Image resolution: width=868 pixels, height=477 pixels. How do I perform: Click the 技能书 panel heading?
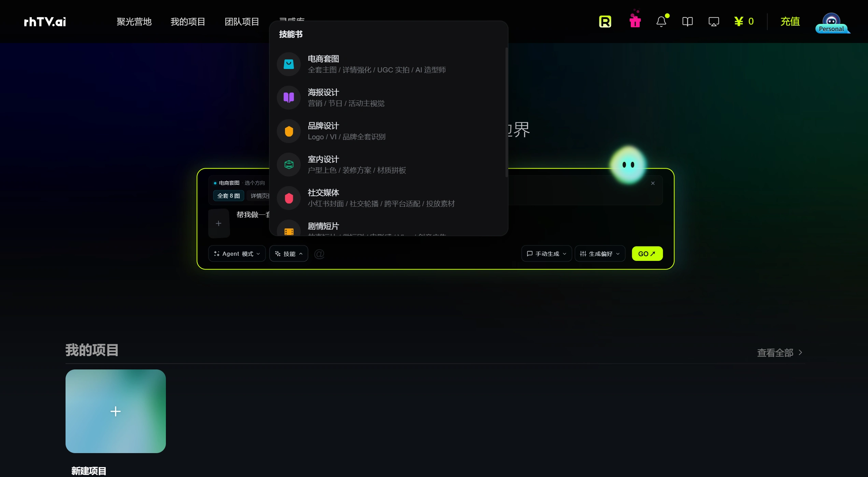[x=291, y=34]
